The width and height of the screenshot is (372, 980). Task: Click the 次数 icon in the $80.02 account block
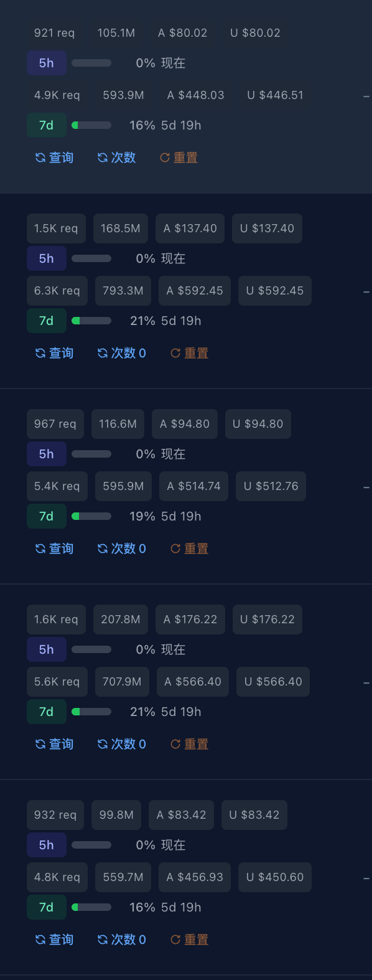[x=116, y=158]
